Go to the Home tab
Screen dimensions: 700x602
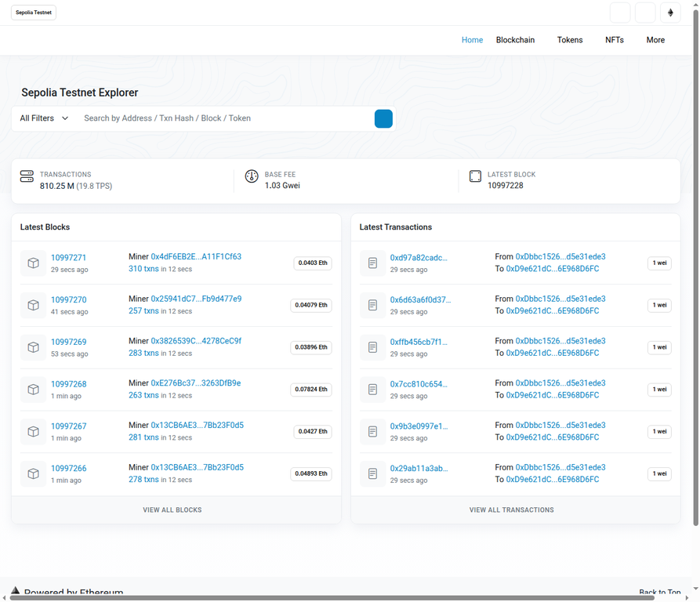473,40
